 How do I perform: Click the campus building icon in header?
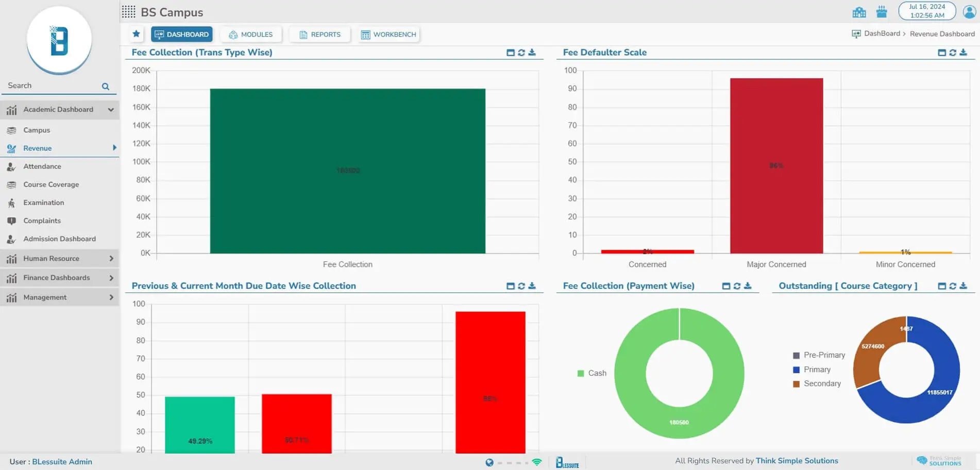859,12
